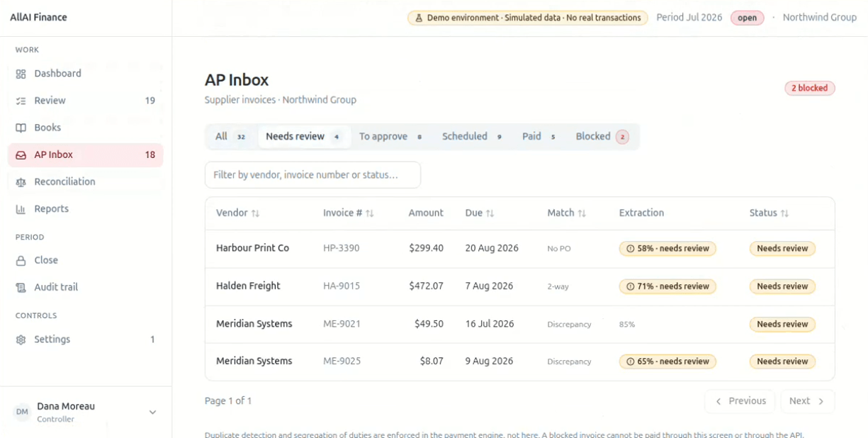Viewport: 868px width, 438px height.
Task: Click the 2 blocked badge
Action: point(810,88)
